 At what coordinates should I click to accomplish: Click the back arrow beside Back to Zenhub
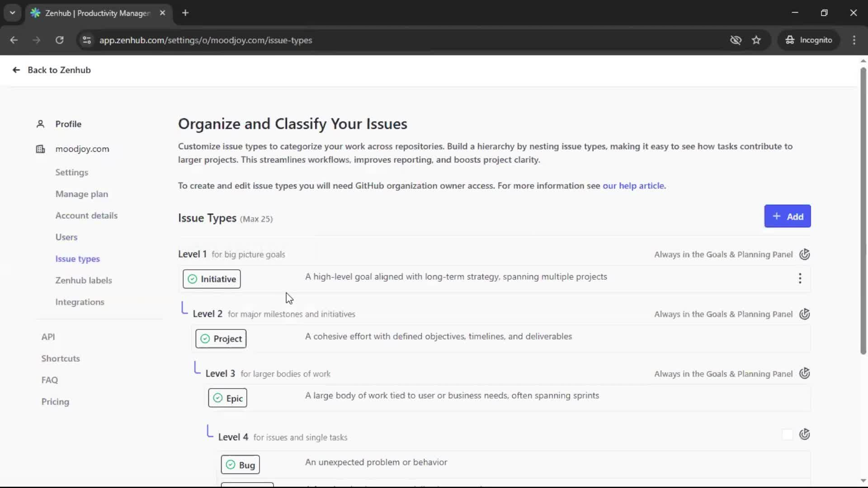(16, 70)
